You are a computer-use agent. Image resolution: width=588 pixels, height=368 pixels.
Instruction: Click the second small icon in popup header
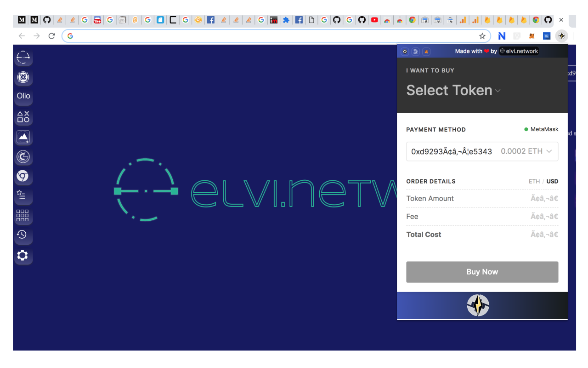point(415,52)
